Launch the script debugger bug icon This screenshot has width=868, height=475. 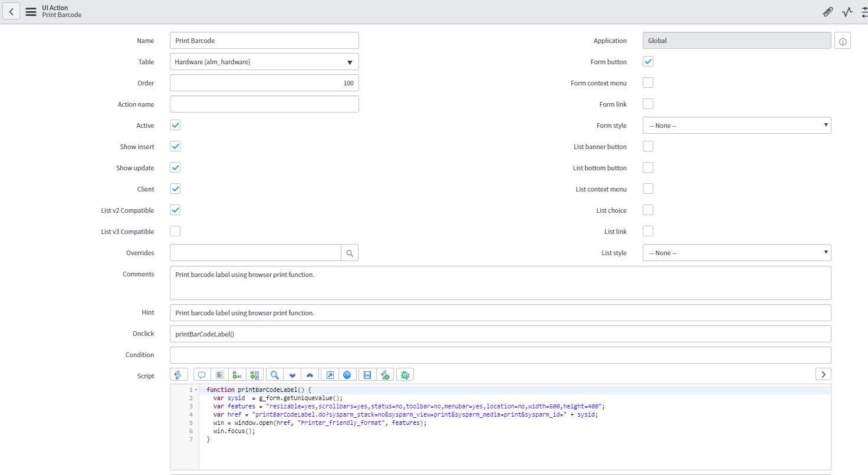pos(405,374)
